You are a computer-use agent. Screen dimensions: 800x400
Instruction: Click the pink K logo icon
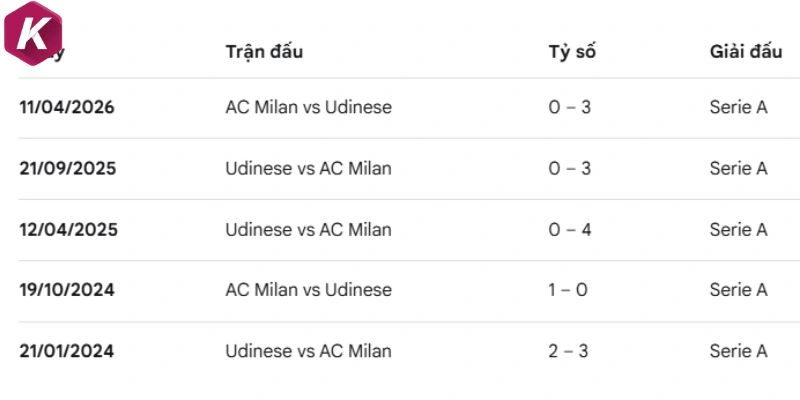coord(33,34)
